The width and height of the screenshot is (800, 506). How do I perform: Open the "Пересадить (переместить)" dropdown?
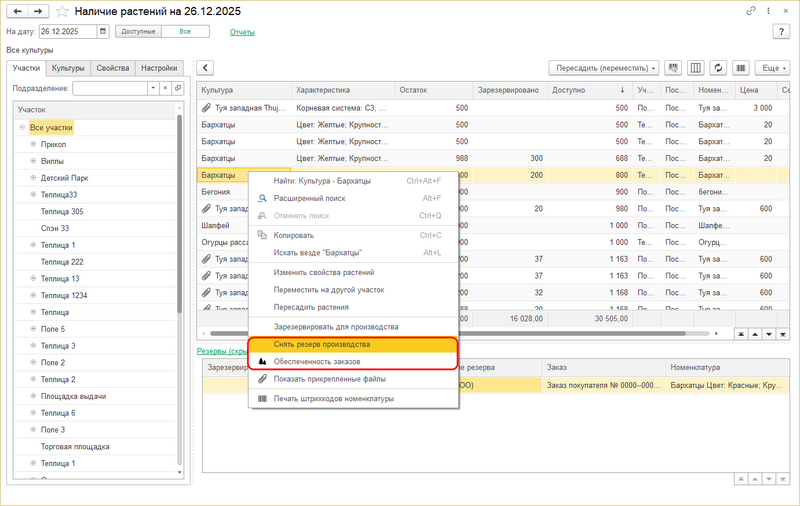click(603, 68)
